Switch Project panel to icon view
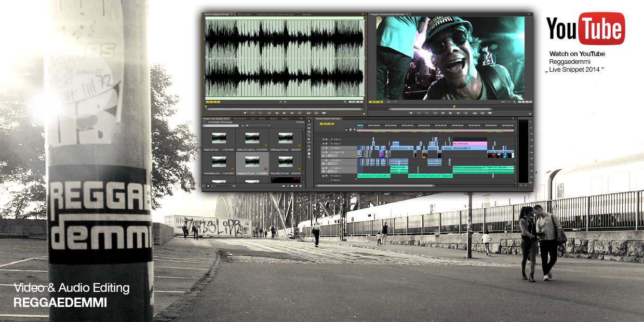The image size is (644, 322). 209,185
